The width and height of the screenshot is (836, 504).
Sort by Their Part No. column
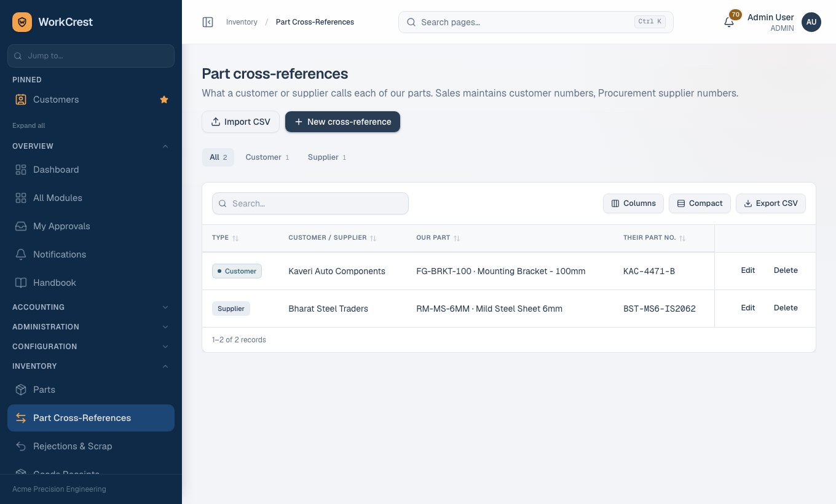(654, 238)
